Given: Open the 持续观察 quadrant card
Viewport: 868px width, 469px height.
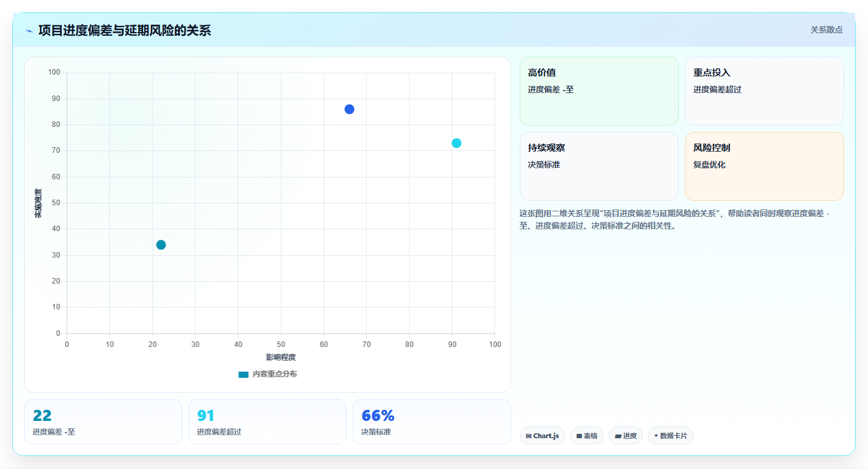Looking at the screenshot, I should 599,166.
